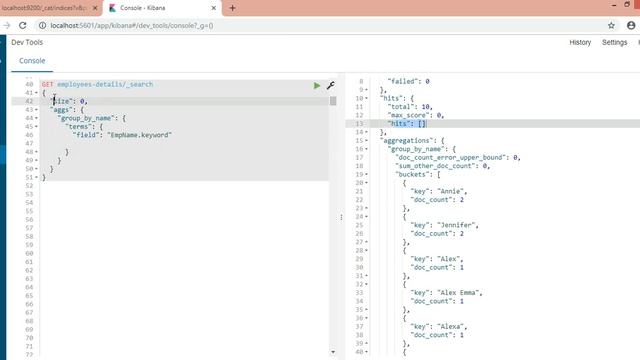Collapse group_by_name at output line 16

[x=366, y=149]
